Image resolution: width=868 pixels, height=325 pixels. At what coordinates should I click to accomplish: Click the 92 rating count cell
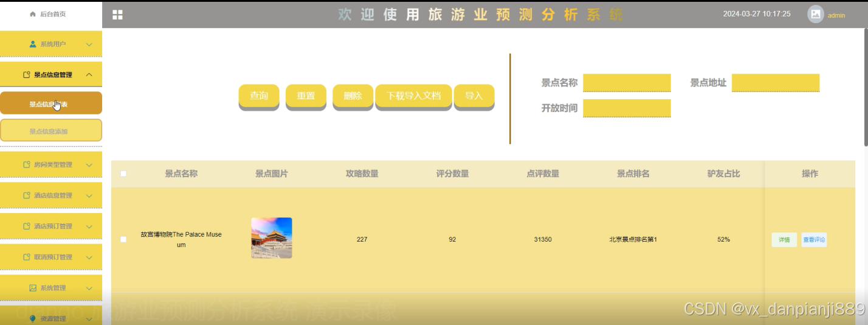point(452,239)
